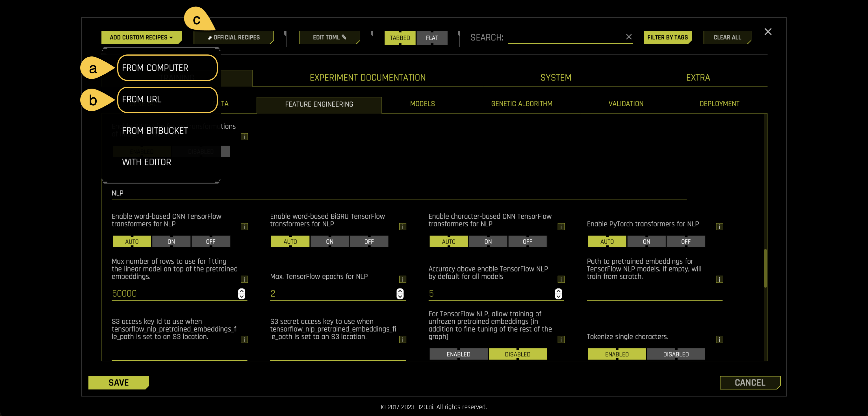Image resolution: width=868 pixels, height=416 pixels.
Task: Choose From Computer recipe option
Action: 167,68
